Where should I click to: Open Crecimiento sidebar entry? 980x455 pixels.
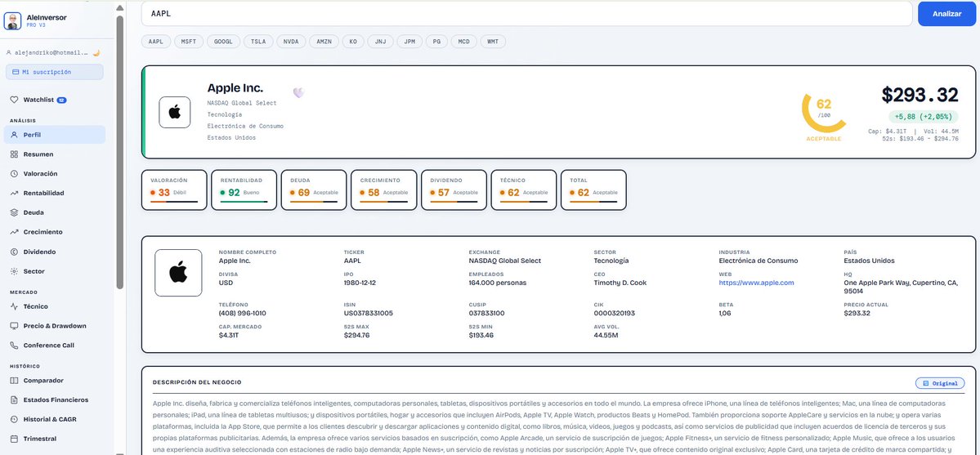(55, 232)
